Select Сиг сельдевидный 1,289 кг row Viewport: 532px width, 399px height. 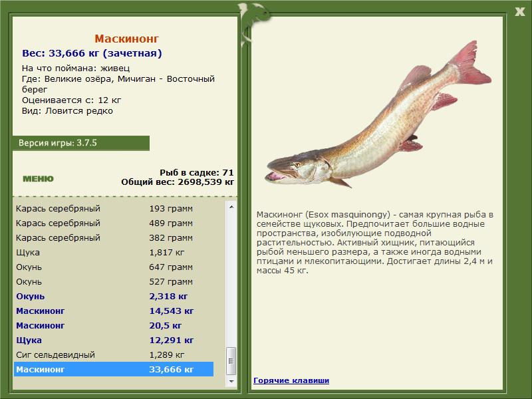(114, 354)
